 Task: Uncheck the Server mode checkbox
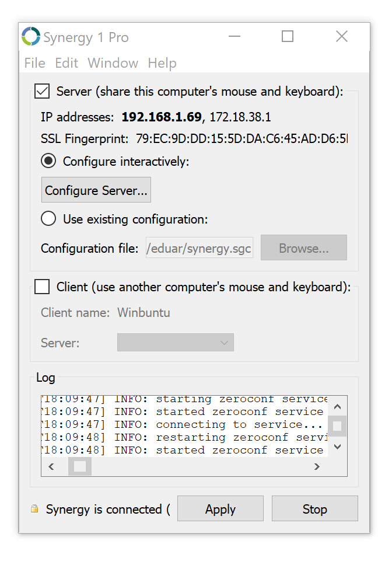tap(42, 91)
